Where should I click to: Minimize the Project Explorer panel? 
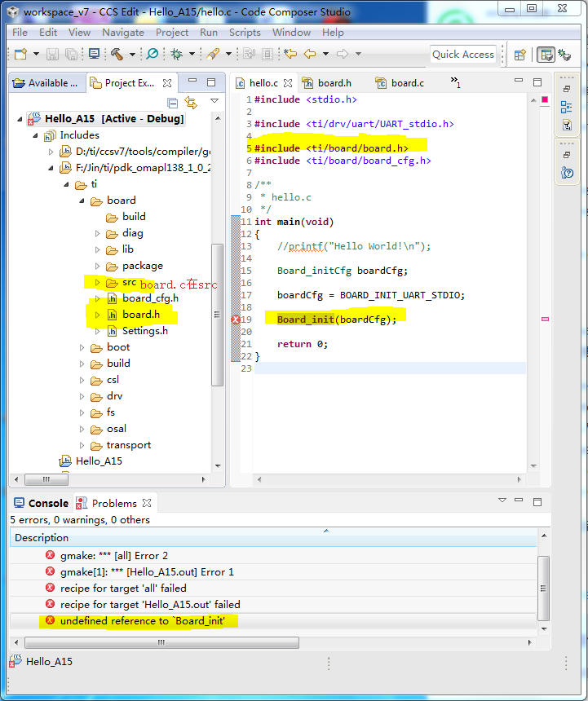[192, 81]
